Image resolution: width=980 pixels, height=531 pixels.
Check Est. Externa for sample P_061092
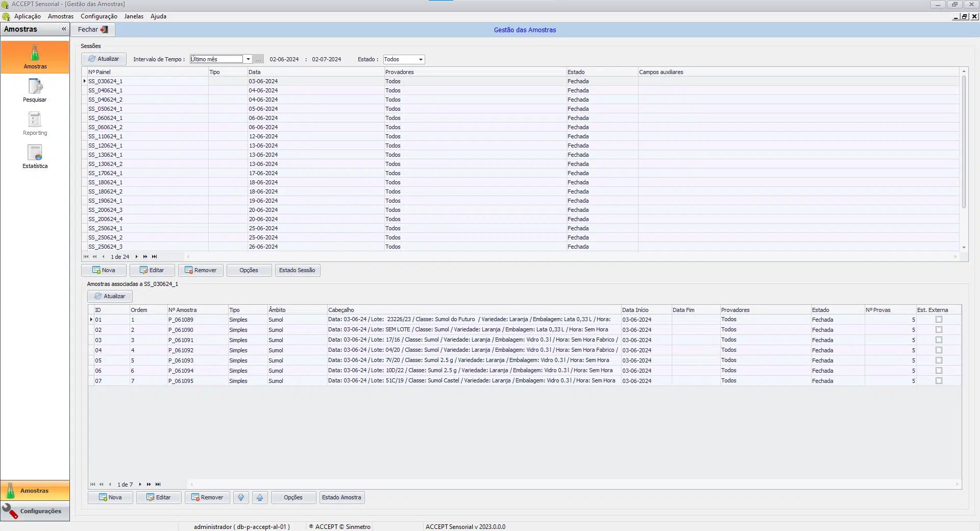(939, 350)
